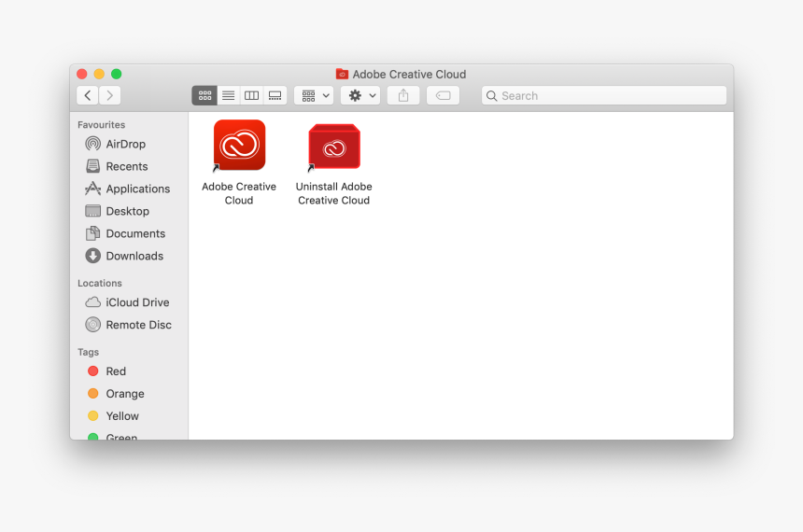This screenshot has width=803, height=532.
Task: Switch to gallery view
Action: point(275,95)
